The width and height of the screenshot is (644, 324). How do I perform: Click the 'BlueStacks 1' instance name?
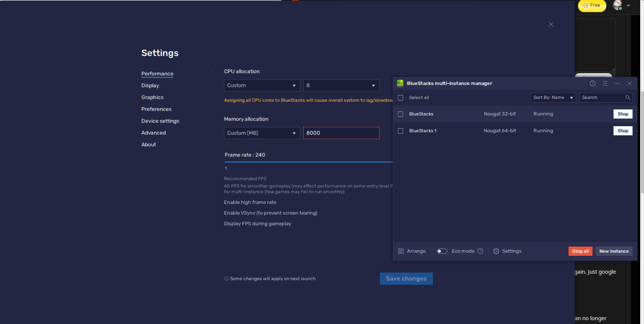[x=423, y=131]
